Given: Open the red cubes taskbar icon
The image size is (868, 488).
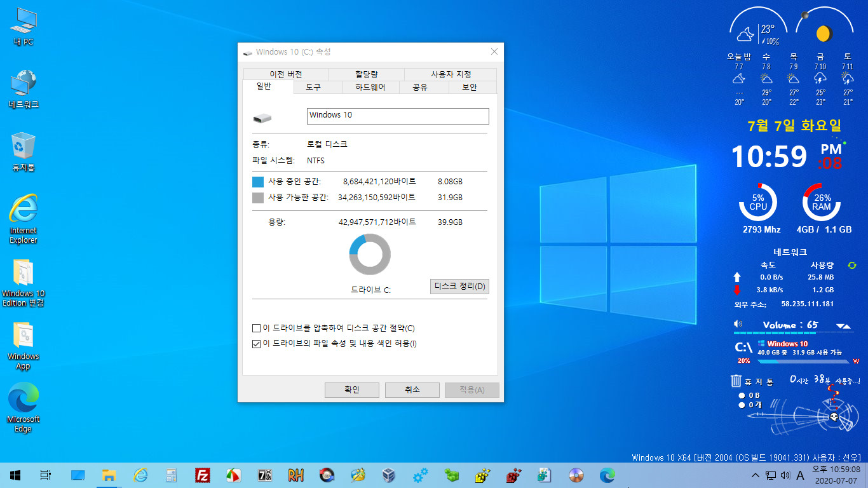Looking at the screenshot, I should pyautogui.click(x=514, y=475).
